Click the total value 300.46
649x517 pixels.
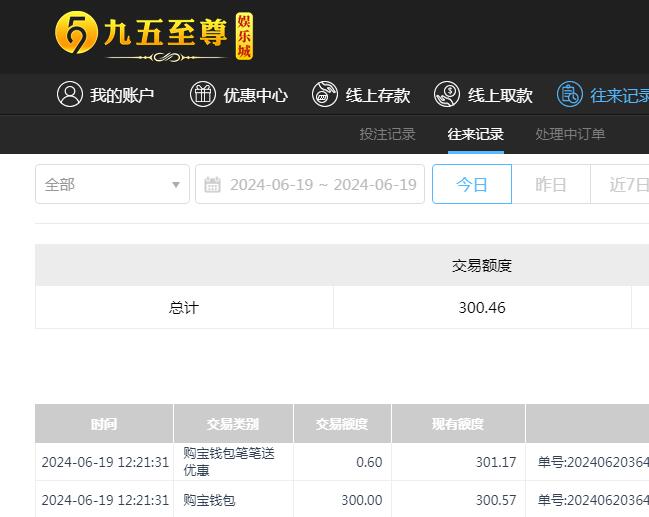click(482, 308)
